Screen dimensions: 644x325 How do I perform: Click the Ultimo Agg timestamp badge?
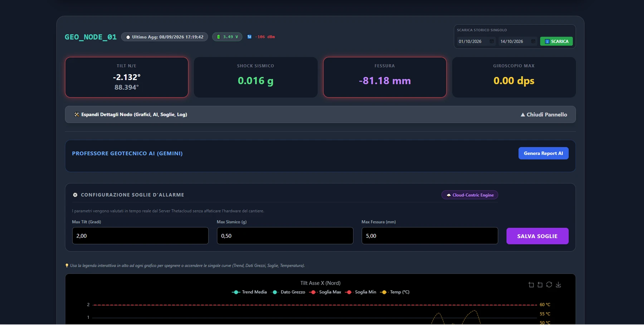164,37
